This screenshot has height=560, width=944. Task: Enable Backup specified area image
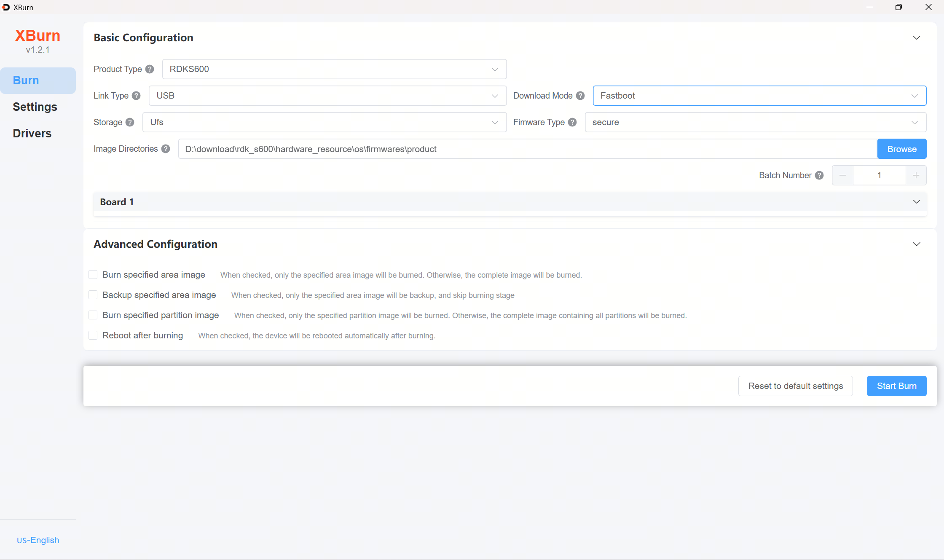(x=93, y=295)
